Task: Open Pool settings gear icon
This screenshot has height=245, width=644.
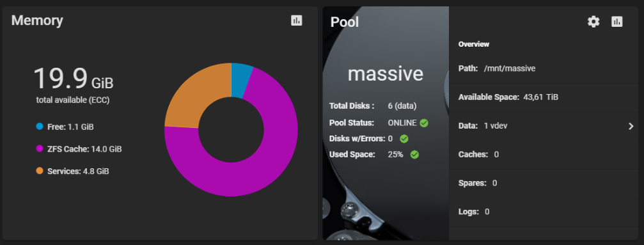Action: (593, 22)
